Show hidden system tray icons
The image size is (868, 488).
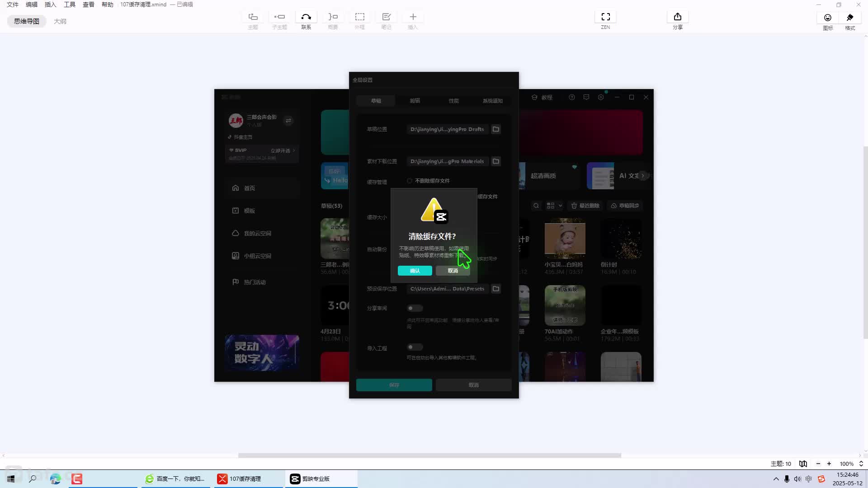click(x=776, y=479)
